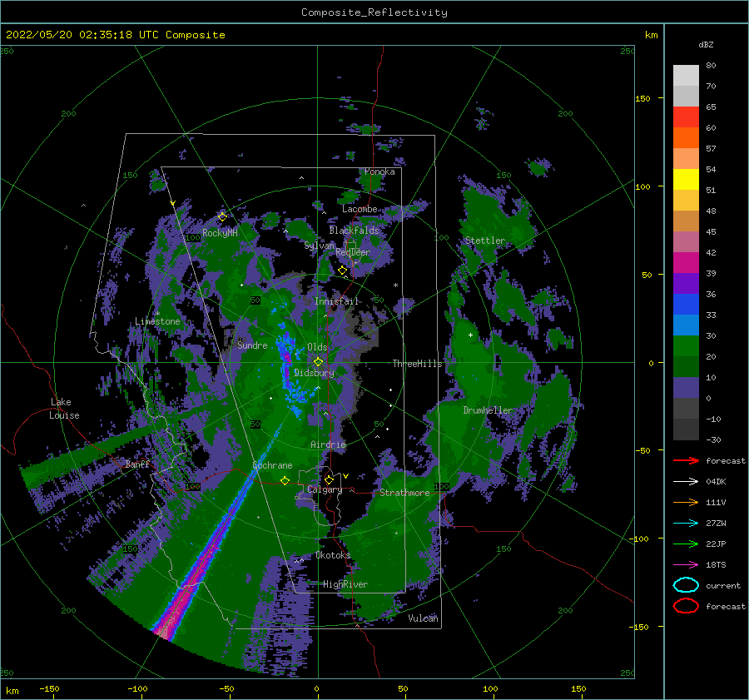This screenshot has width=749, height=700.
Task: Click the Drumheller label
Action: 488,410
